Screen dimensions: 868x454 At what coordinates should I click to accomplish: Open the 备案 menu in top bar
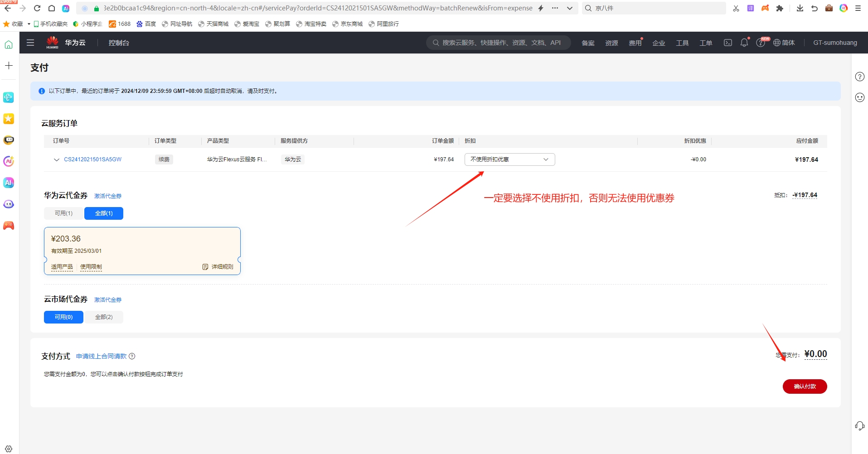[588, 43]
